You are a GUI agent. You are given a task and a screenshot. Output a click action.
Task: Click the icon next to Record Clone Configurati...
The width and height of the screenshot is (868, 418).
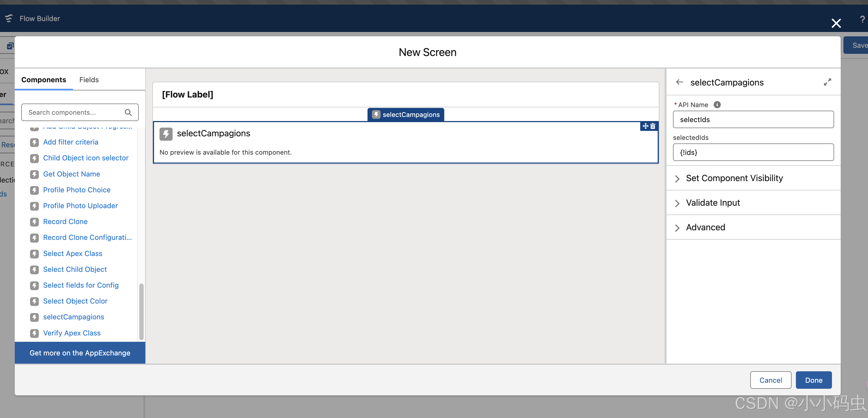point(34,238)
